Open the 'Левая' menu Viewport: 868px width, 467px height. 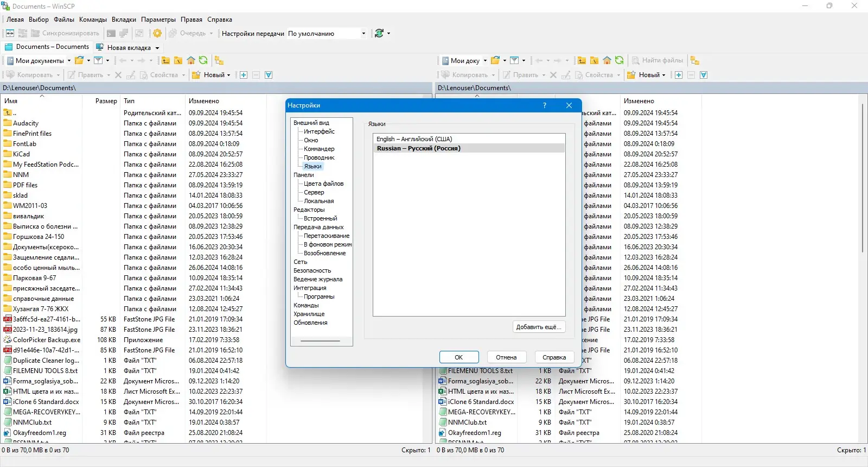[15, 20]
